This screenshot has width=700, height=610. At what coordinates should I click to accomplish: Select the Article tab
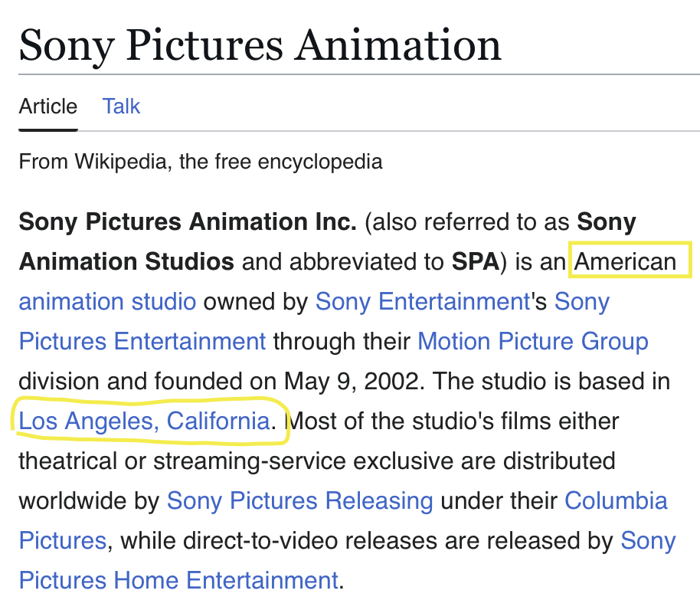pos(47,106)
